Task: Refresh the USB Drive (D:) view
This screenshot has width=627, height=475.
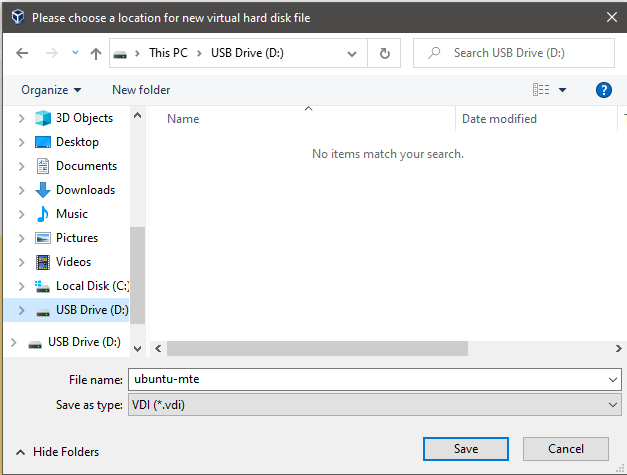Action: coord(384,53)
